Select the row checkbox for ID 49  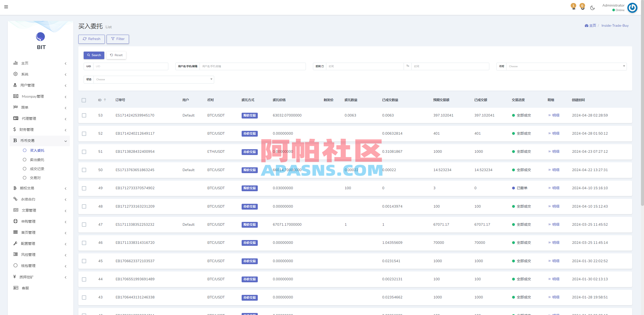pos(84,188)
